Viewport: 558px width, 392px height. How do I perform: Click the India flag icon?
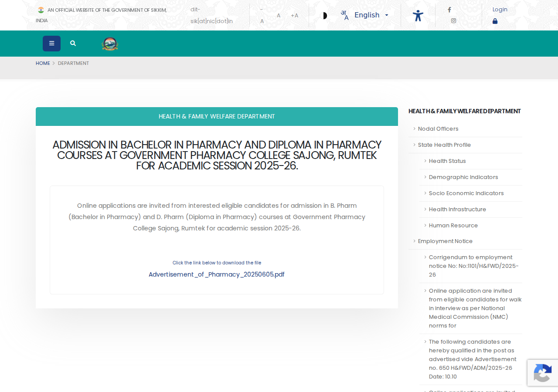coord(41,10)
